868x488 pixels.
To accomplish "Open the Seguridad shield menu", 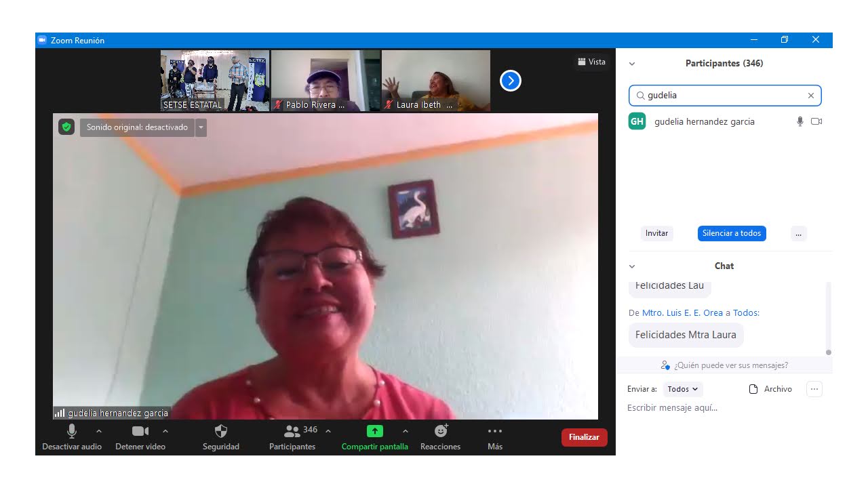I will click(221, 431).
